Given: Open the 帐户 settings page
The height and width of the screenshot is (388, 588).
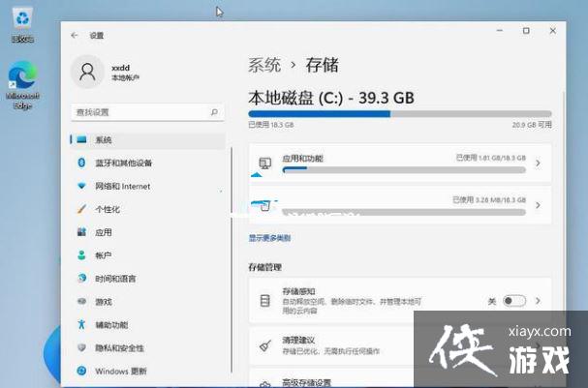Looking at the screenshot, I should point(148,255).
